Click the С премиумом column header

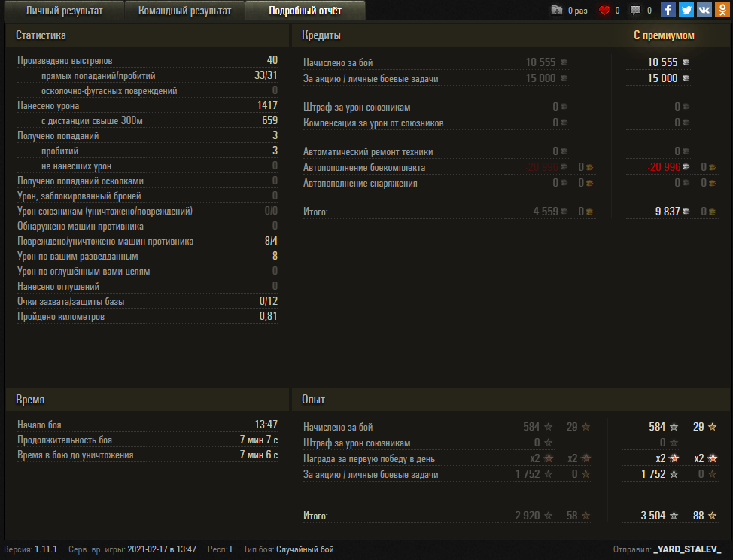(664, 35)
